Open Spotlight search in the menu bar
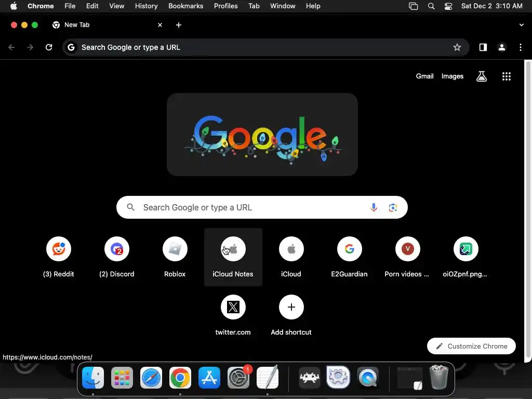The image size is (532, 399). 431,6
